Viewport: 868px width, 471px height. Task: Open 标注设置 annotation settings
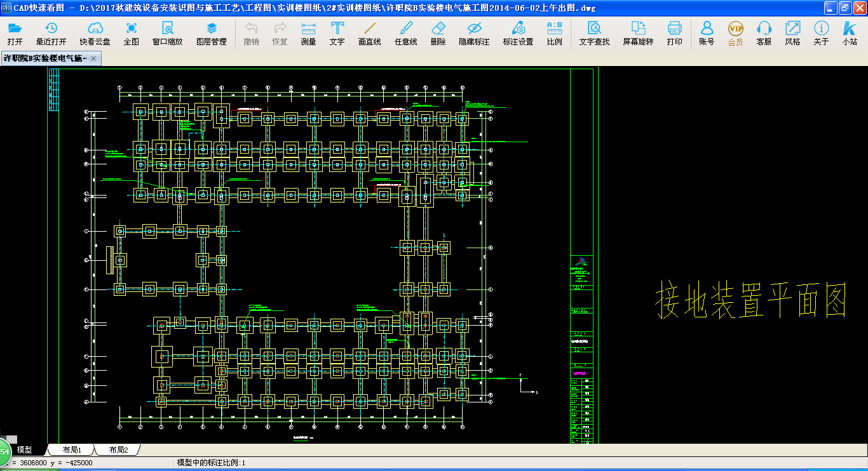point(518,33)
